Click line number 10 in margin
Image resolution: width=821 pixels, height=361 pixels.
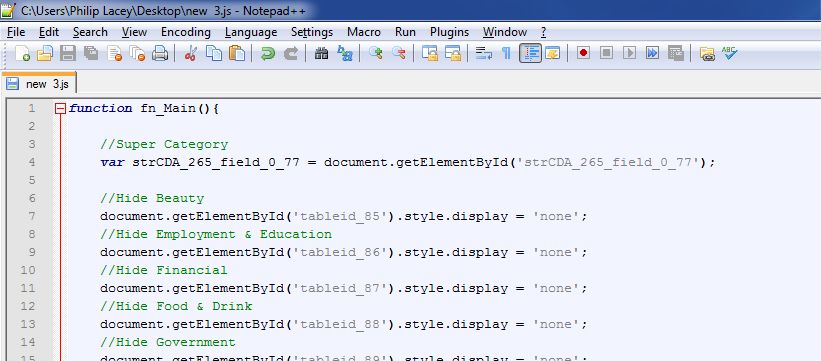[x=29, y=270]
